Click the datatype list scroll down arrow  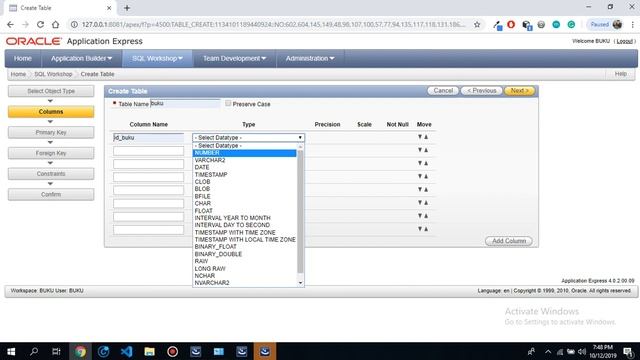click(301, 283)
